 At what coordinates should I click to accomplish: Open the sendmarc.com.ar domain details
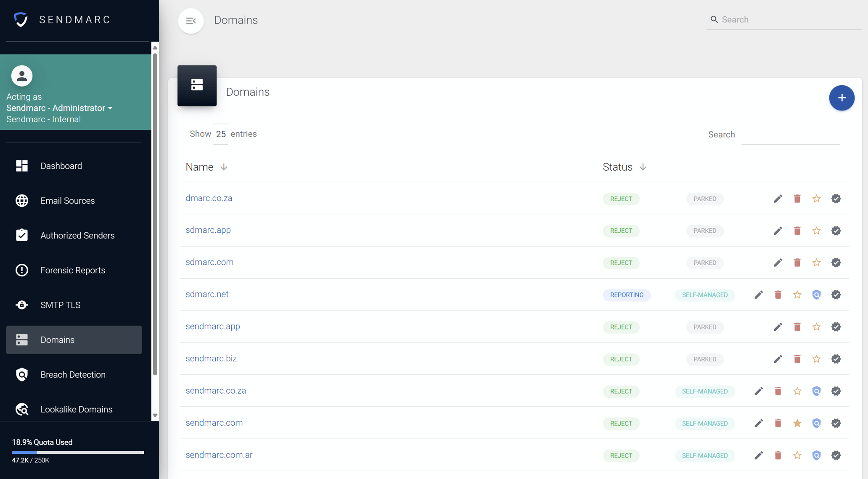pyautogui.click(x=219, y=455)
